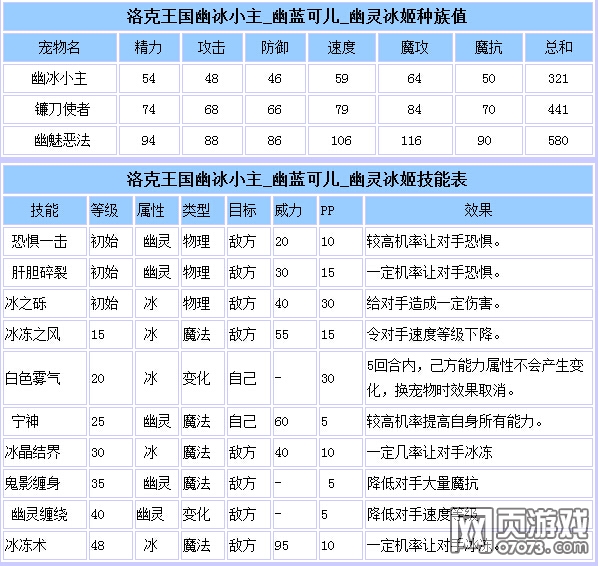Select the skill name 冰冻之风
The image size is (599, 566).
[32, 335]
